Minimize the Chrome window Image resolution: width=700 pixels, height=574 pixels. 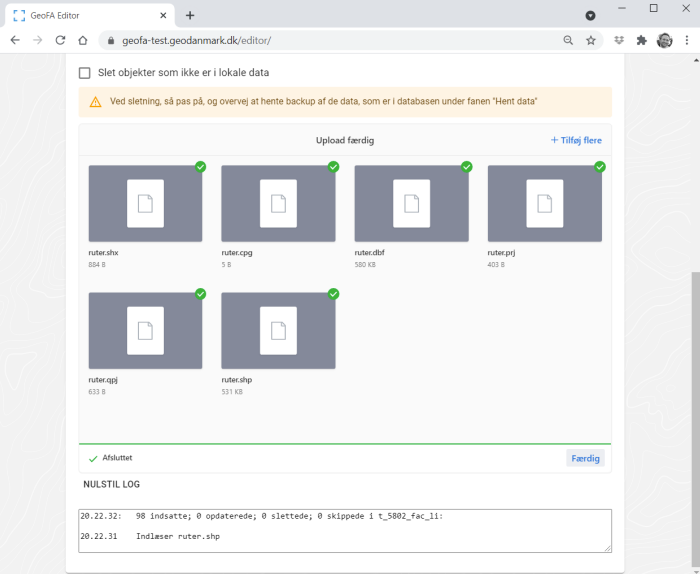click(621, 8)
